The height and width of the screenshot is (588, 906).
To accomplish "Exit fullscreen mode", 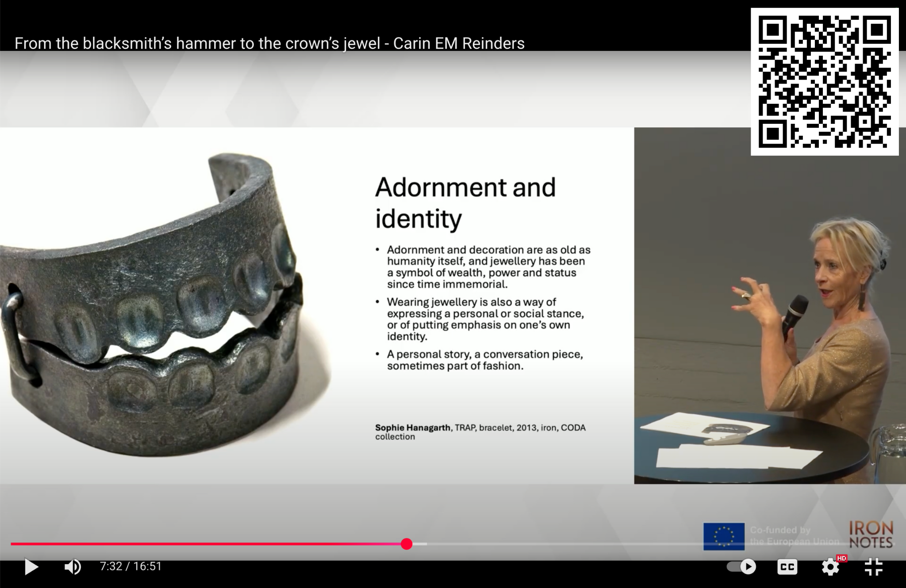I will (873, 567).
